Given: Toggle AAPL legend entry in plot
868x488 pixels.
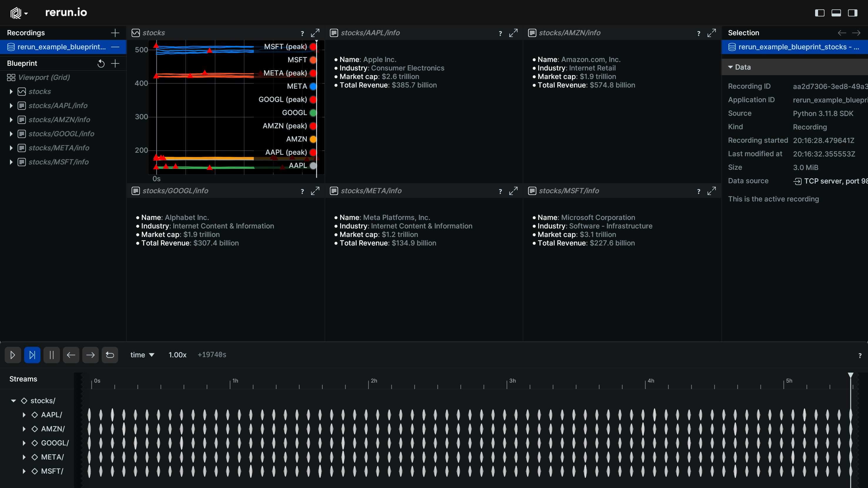Looking at the screenshot, I should (x=302, y=166).
